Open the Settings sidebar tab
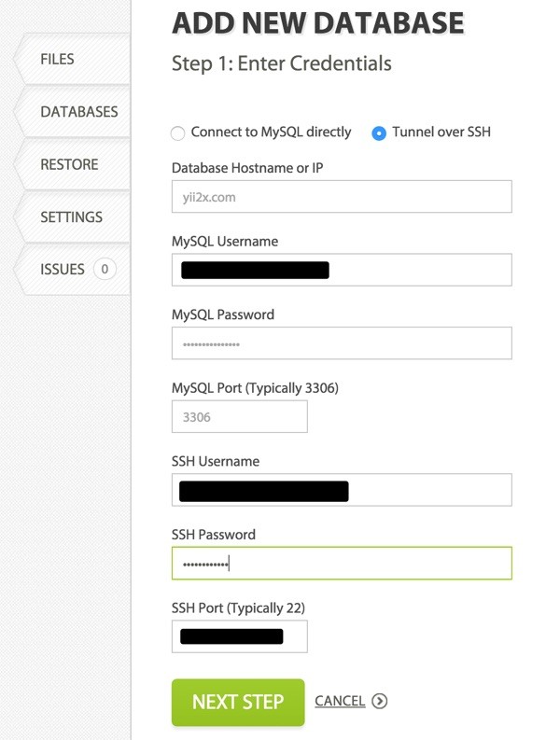Viewport: 560px width, 740px height. point(72,217)
